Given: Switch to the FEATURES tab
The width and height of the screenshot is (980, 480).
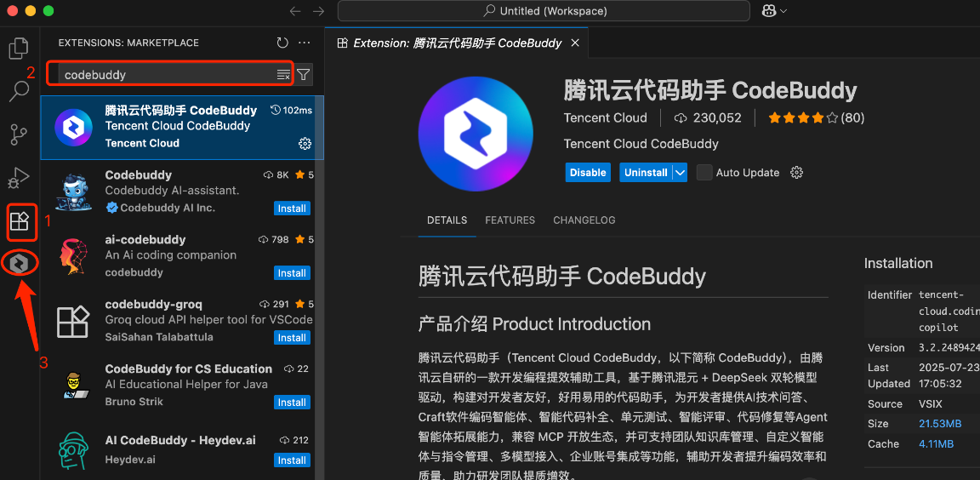Looking at the screenshot, I should [510, 220].
